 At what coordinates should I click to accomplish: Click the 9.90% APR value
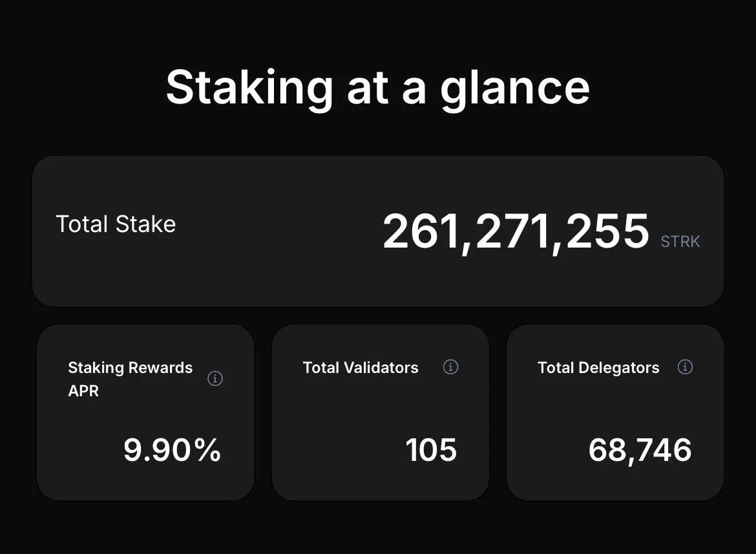(x=171, y=449)
